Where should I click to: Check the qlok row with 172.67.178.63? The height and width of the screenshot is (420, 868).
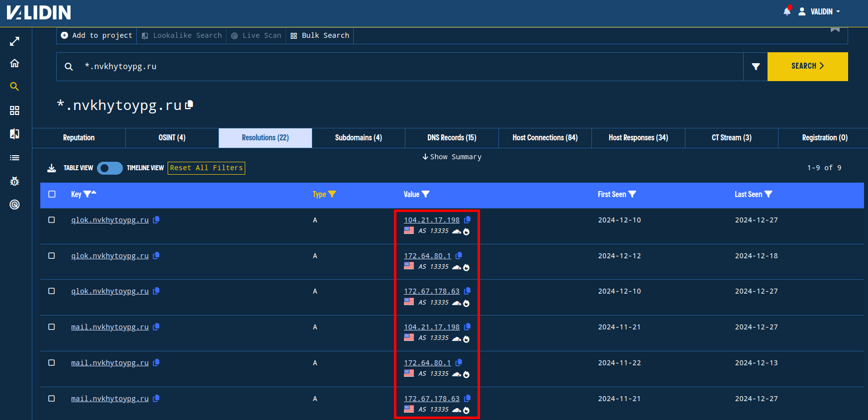51,291
